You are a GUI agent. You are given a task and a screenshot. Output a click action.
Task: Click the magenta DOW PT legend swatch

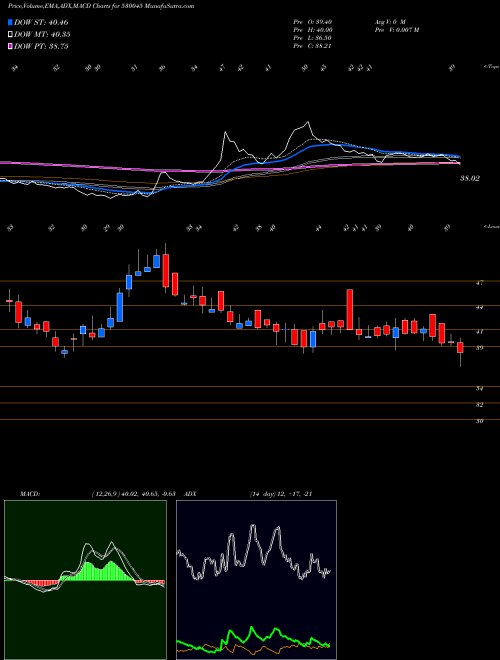[10, 46]
